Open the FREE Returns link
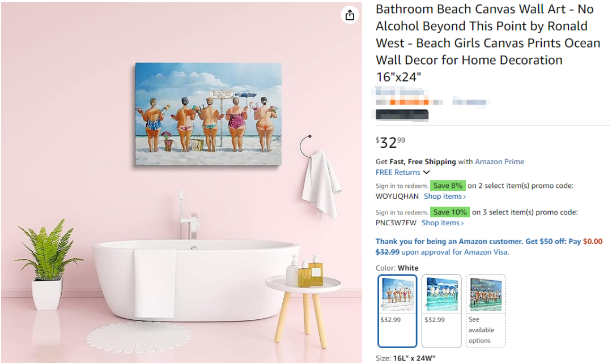 (398, 172)
